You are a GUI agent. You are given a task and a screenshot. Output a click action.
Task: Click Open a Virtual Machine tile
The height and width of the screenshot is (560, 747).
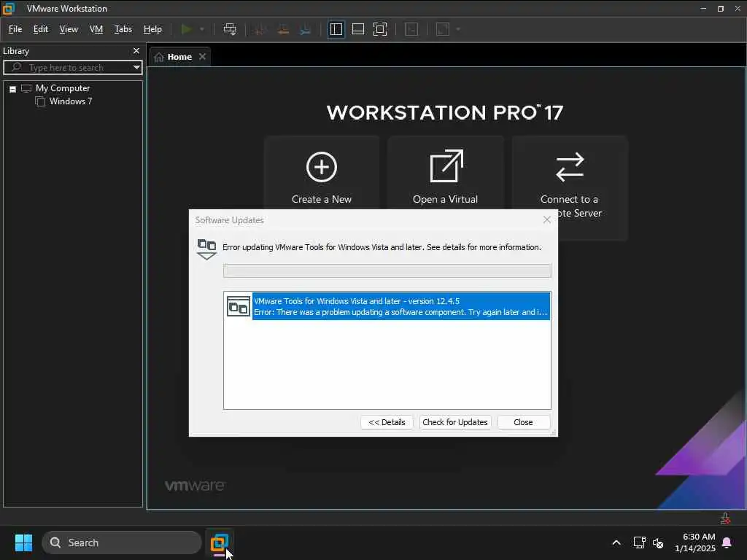click(446, 174)
